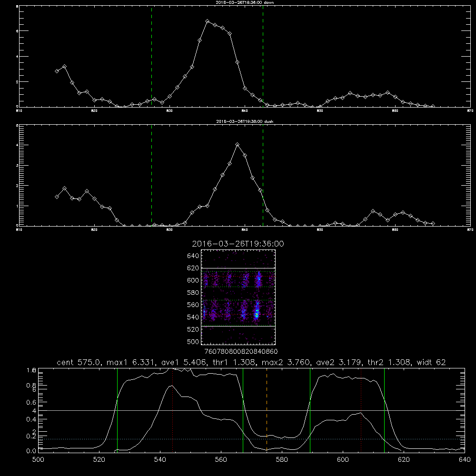Click the image y-axis label 520
Viewport: 476px width, 476px height.
(x=193, y=329)
